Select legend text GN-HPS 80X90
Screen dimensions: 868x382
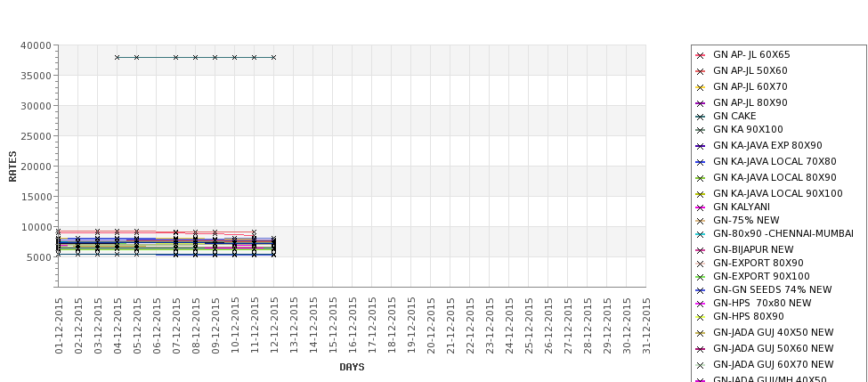[x=749, y=317]
